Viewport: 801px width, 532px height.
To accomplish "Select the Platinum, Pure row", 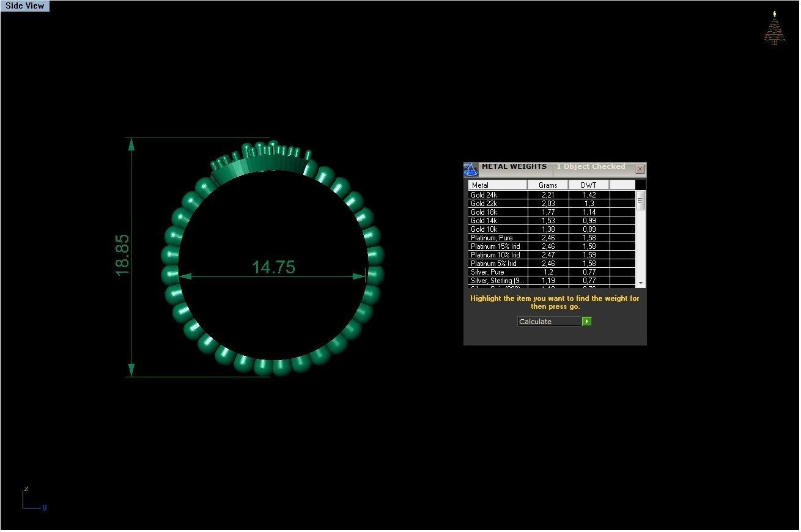I will click(552, 238).
